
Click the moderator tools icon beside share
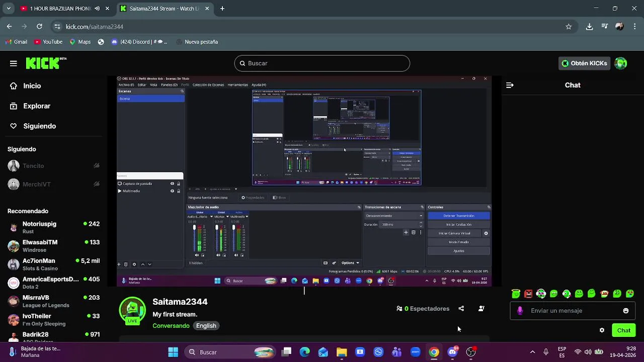[x=481, y=309]
